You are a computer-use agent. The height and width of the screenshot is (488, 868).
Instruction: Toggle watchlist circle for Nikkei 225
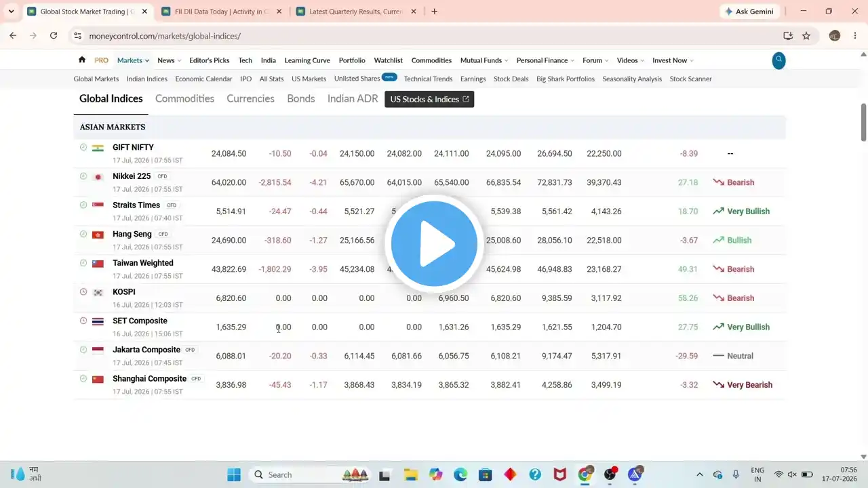coord(83,176)
